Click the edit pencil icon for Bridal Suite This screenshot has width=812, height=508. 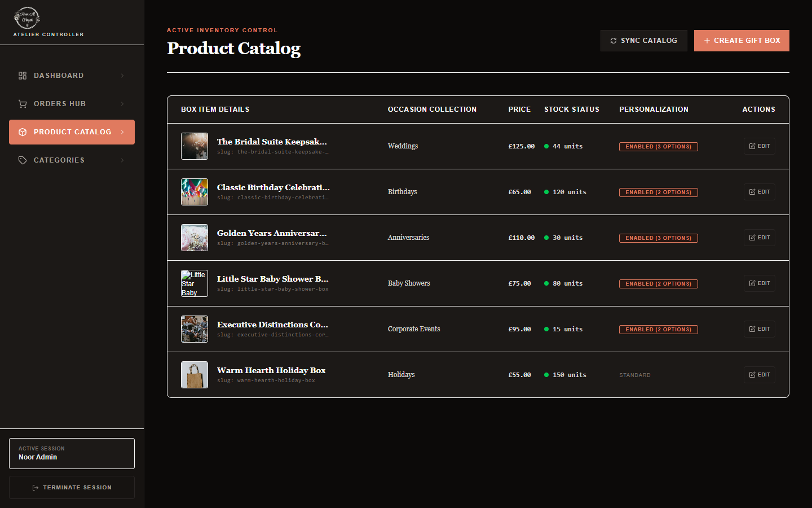tap(752, 146)
